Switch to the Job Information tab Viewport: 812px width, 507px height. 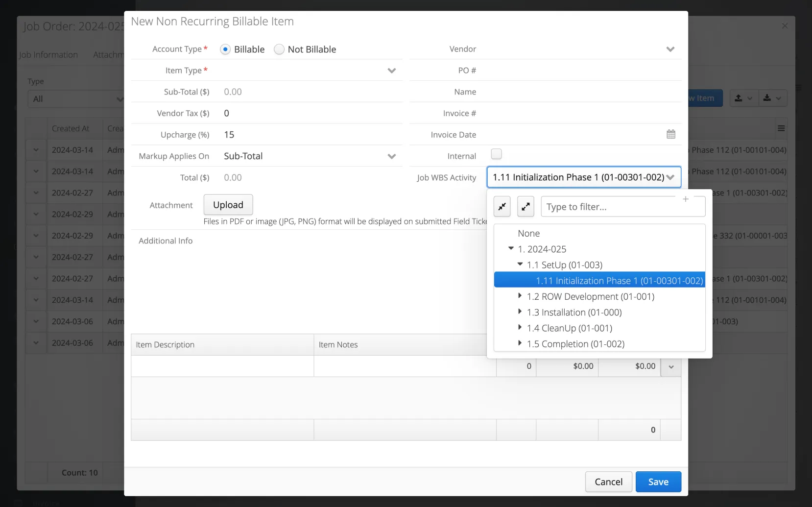[48, 55]
